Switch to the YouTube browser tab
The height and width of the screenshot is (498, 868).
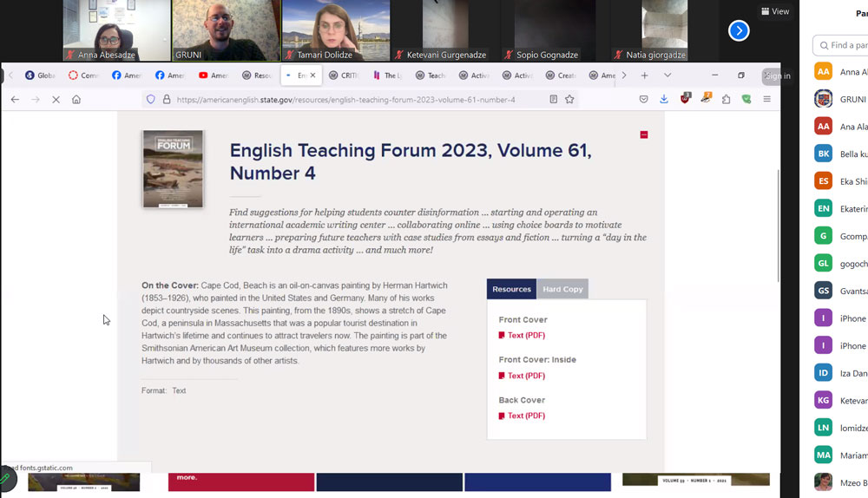click(214, 75)
